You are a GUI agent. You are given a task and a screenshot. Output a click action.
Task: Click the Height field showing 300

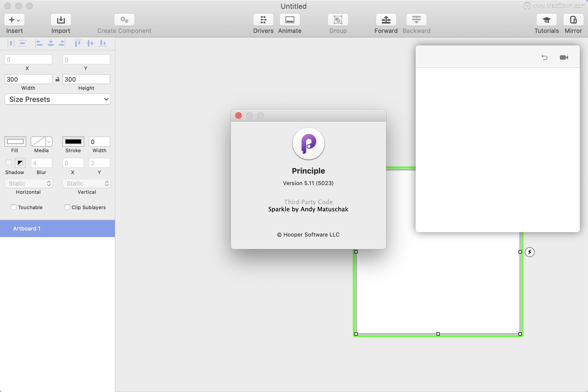pos(86,79)
